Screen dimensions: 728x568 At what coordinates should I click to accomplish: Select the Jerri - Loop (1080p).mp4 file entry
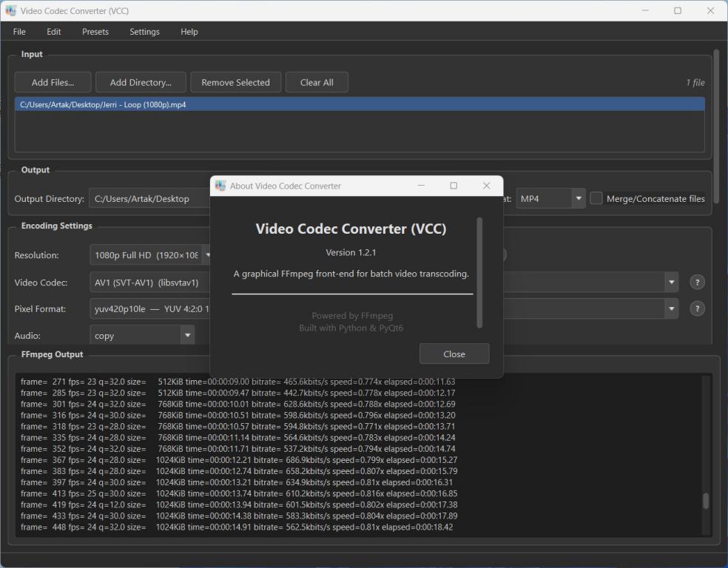coord(104,105)
